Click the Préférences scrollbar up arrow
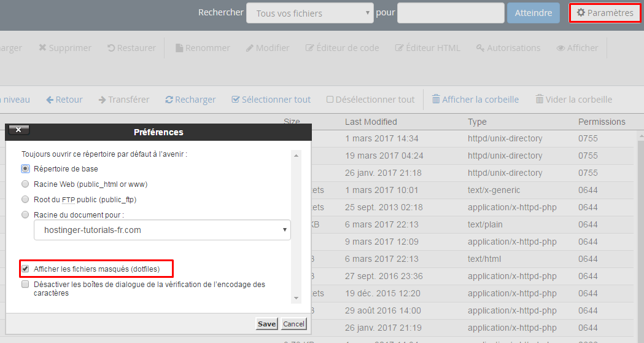The width and height of the screenshot is (644, 343). pyautogui.click(x=296, y=156)
